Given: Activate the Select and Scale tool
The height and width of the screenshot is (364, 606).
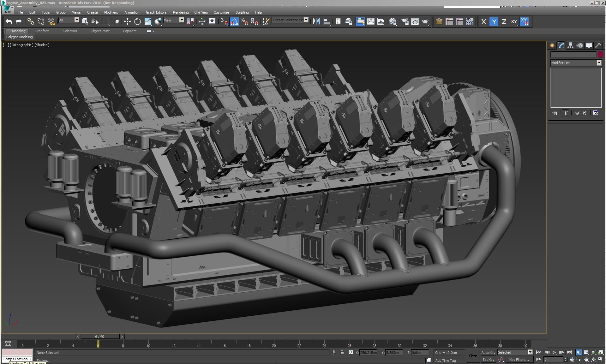Looking at the screenshot, I should tap(148, 21).
